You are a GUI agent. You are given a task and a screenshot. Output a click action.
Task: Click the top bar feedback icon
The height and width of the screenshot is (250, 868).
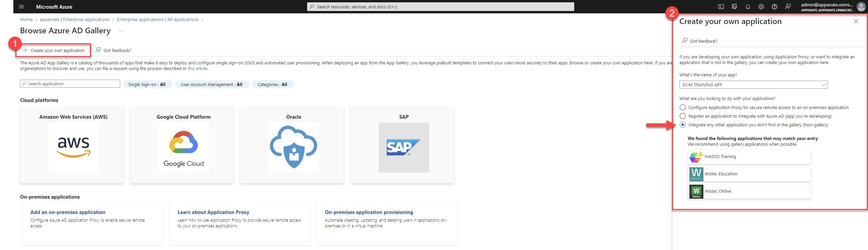(x=788, y=7)
